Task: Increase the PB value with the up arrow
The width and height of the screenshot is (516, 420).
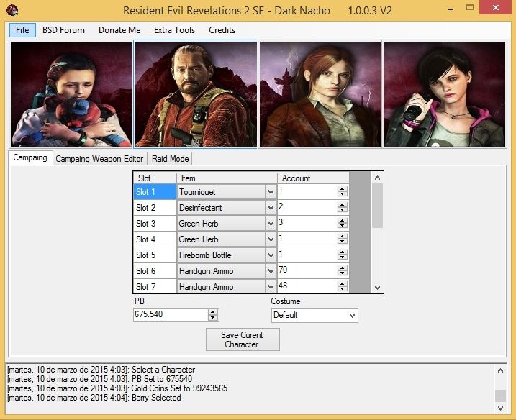Action: (x=213, y=312)
